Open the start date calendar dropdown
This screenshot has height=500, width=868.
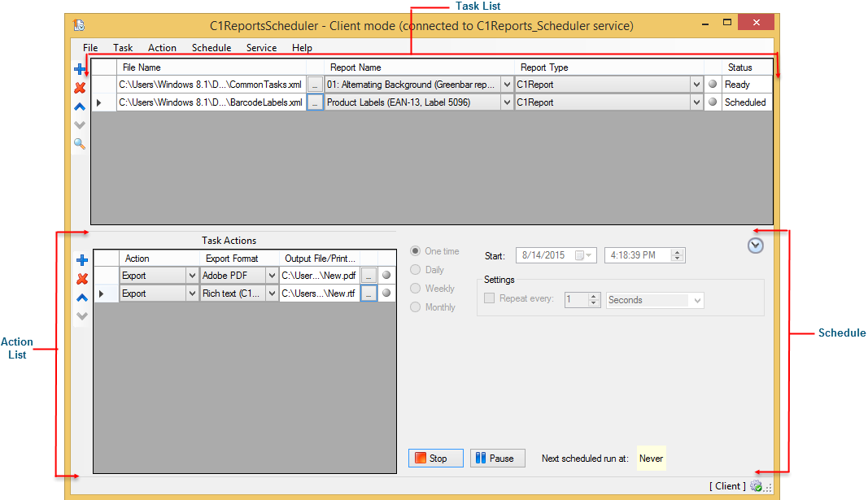[x=584, y=255]
